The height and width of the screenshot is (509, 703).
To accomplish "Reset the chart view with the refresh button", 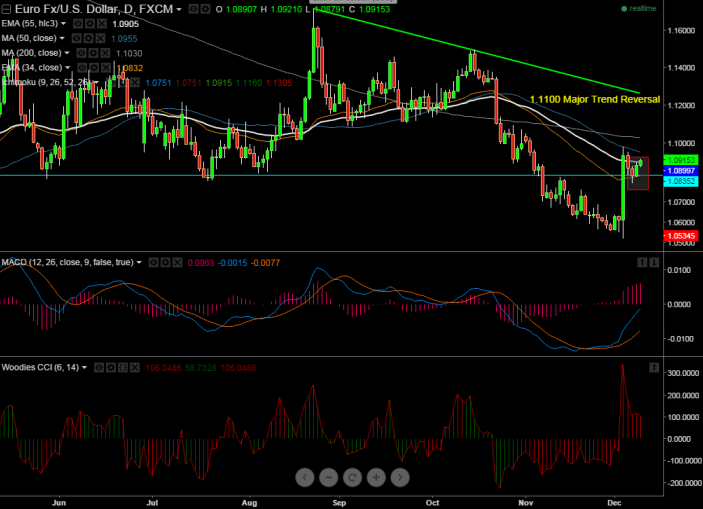I will pyautogui.click(x=354, y=477).
